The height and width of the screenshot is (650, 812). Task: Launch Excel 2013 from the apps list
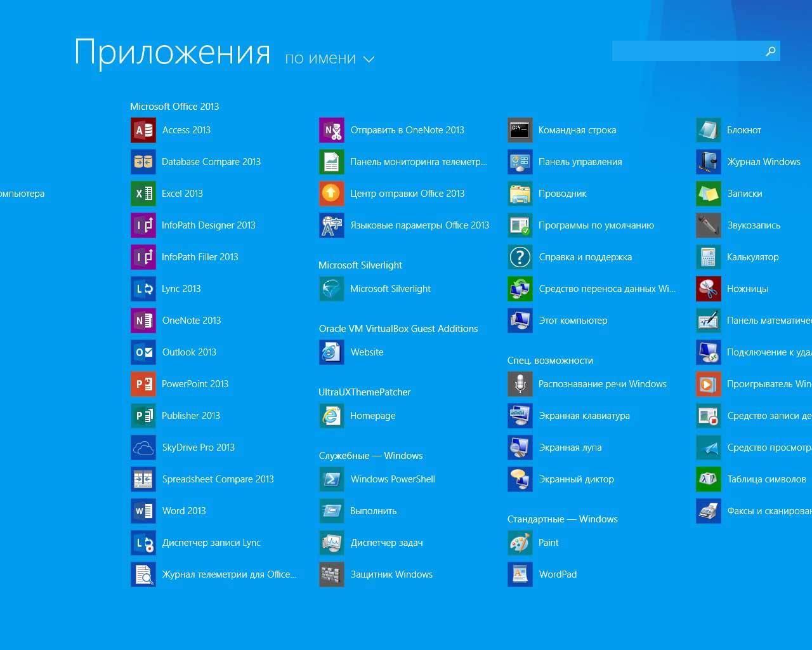coord(143,194)
